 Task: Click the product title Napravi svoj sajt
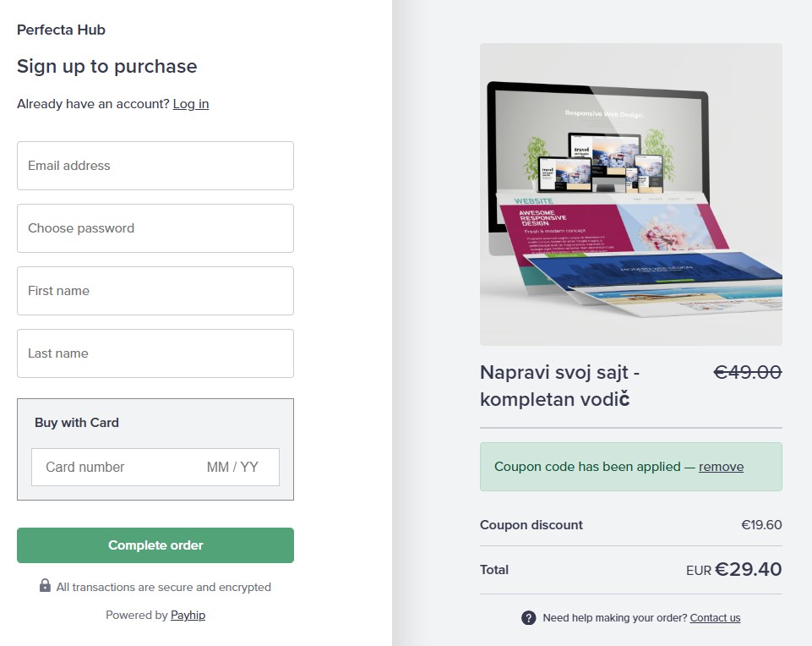[559, 386]
